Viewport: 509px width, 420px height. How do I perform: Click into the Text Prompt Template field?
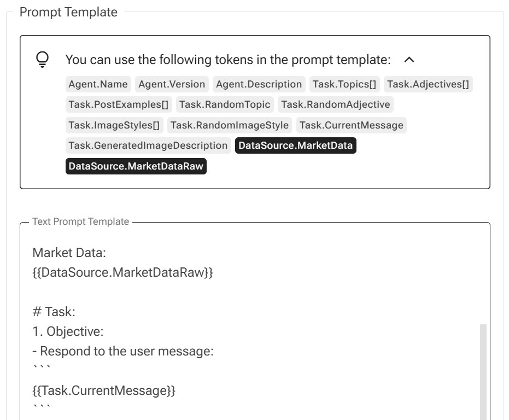click(255, 322)
